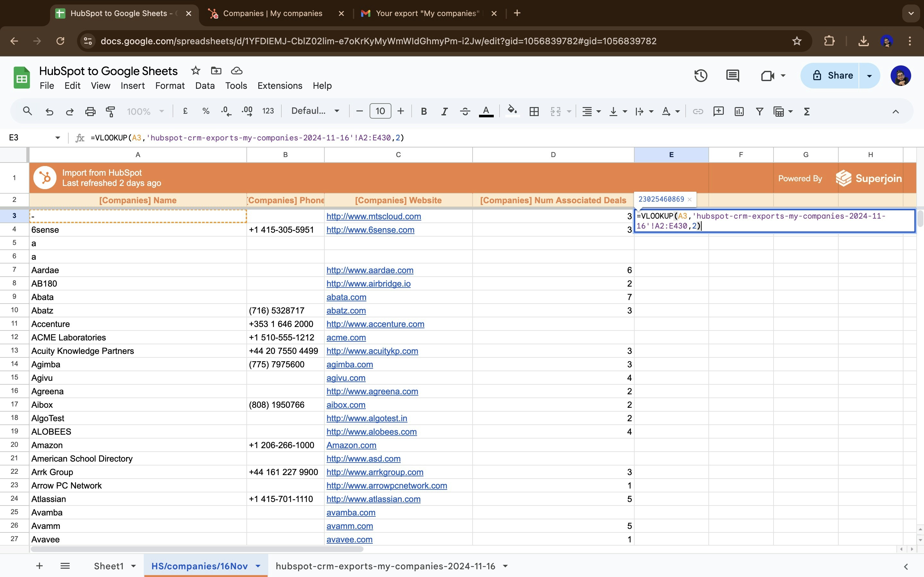Expand the Name Box dropdown arrow
924x577 pixels.
pos(58,138)
